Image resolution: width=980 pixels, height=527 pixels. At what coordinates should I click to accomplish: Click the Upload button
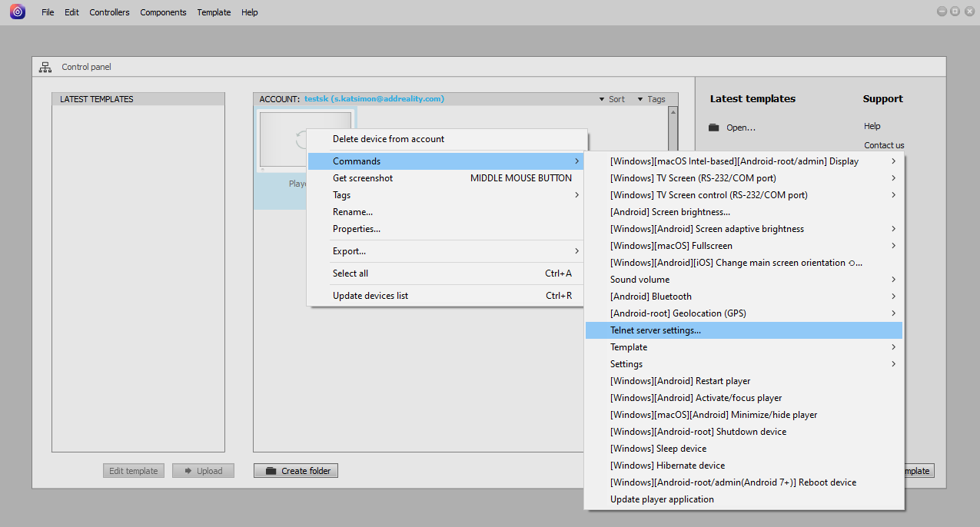point(204,471)
